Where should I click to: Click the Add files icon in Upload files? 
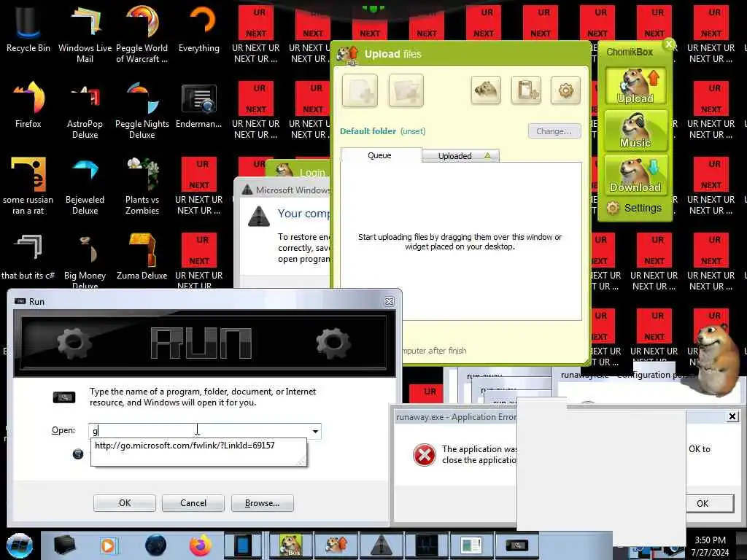(x=360, y=90)
